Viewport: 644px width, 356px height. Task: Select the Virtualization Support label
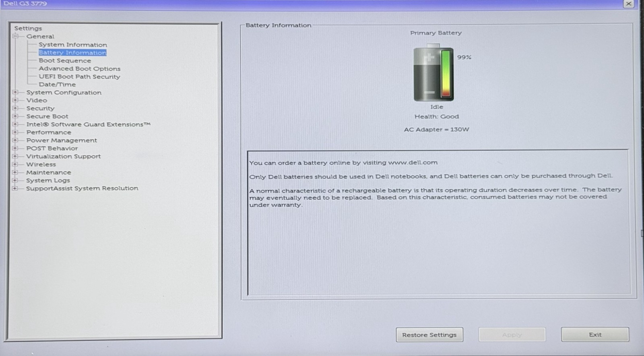pos(63,156)
